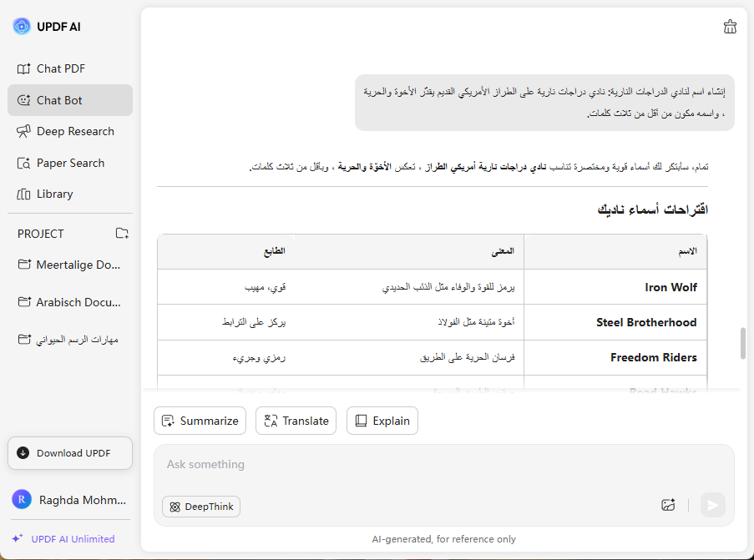The width and height of the screenshot is (754, 560).
Task: Open the Chat PDF section
Action: click(x=58, y=68)
